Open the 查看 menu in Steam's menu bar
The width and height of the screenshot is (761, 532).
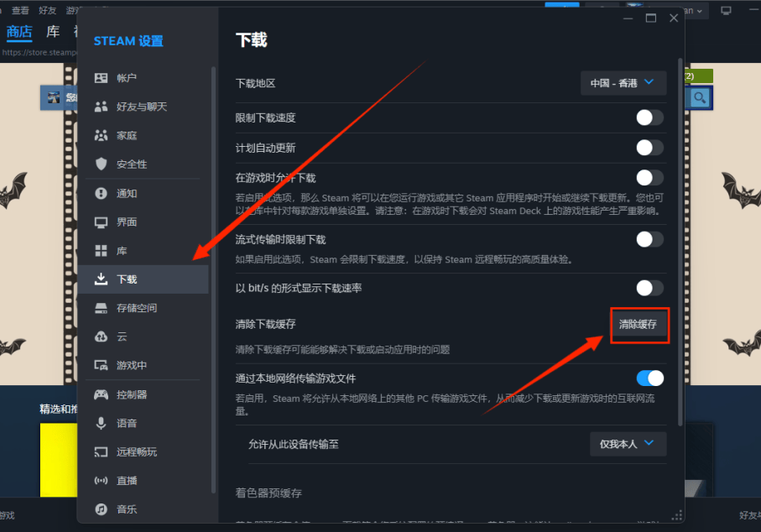tap(20, 10)
